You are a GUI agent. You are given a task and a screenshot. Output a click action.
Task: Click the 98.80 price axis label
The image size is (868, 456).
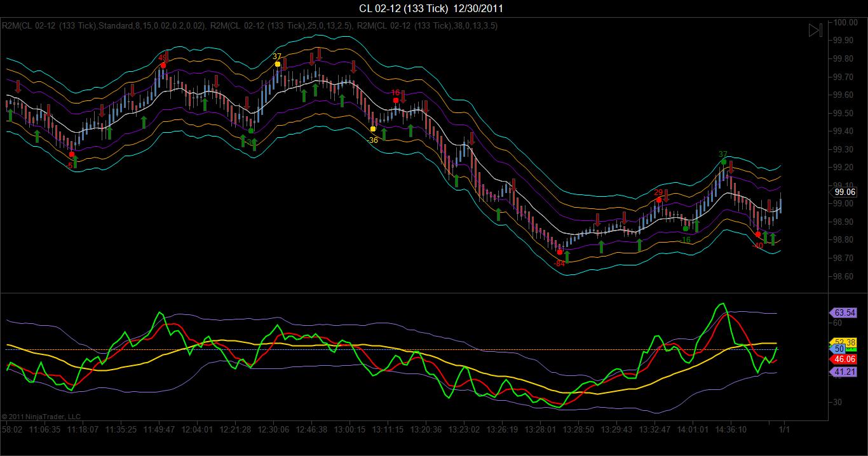pos(843,240)
